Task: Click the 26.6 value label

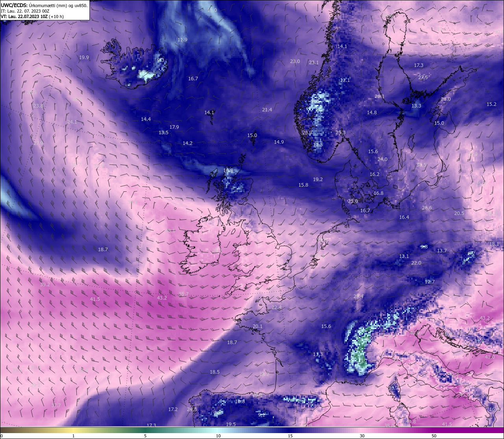Action: (427, 208)
